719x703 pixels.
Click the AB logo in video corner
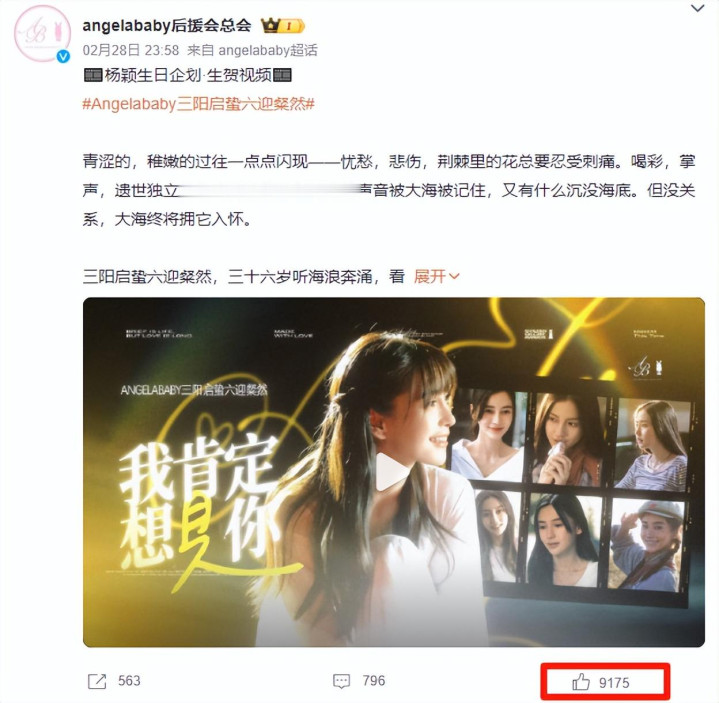click(646, 367)
